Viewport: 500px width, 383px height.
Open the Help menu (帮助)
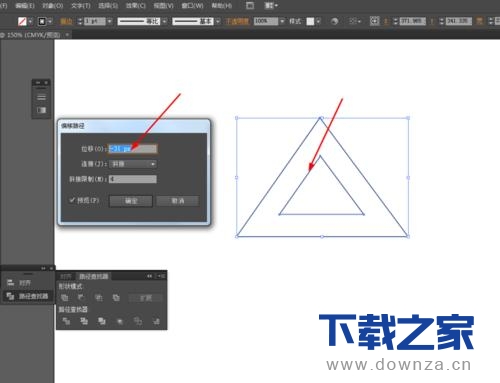click(x=222, y=6)
